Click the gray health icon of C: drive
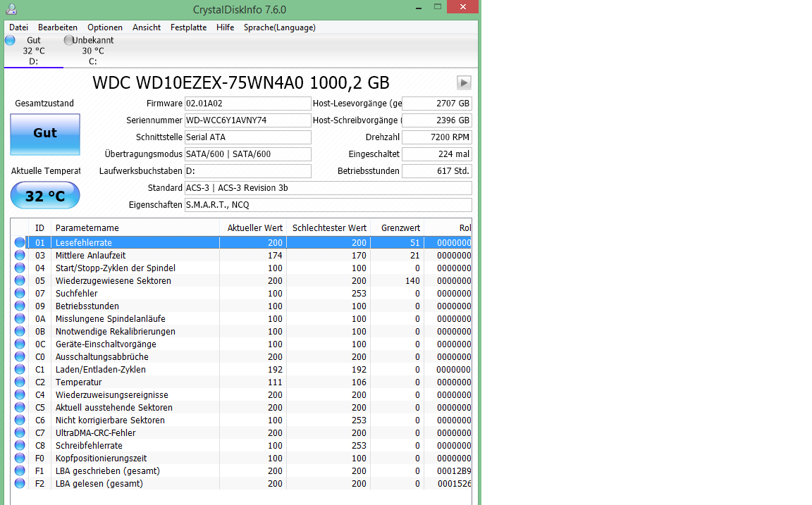The width and height of the screenshot is (812, 505). 68,40
